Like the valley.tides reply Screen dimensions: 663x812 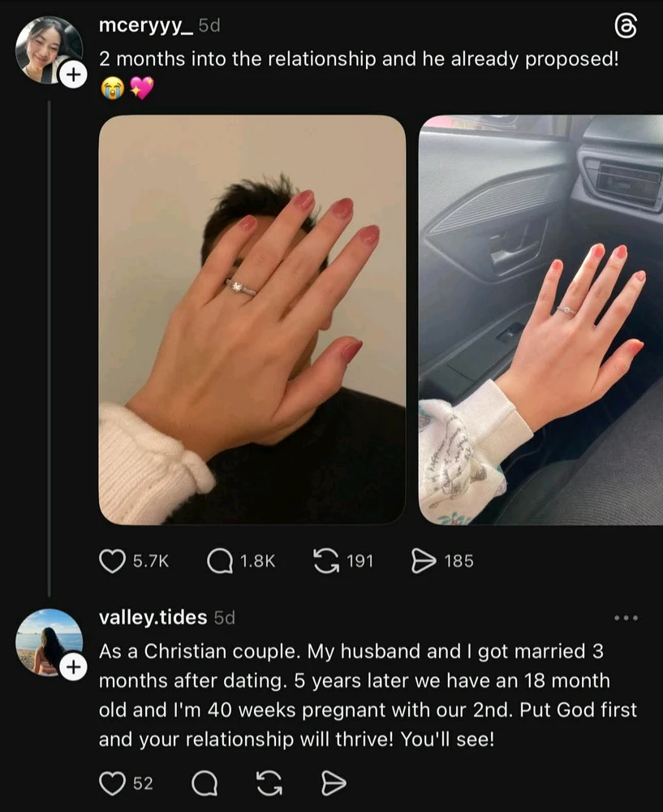click(x=112, y=783)
